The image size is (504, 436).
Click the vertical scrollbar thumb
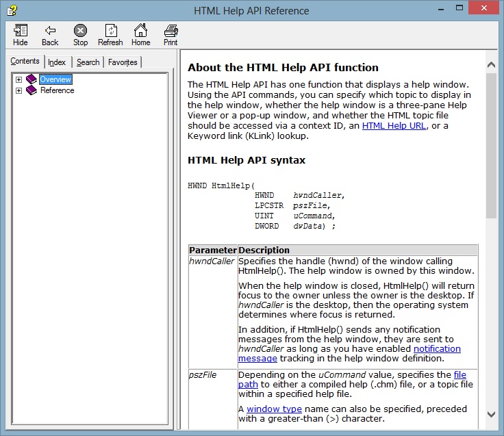(x=491, y=146)
